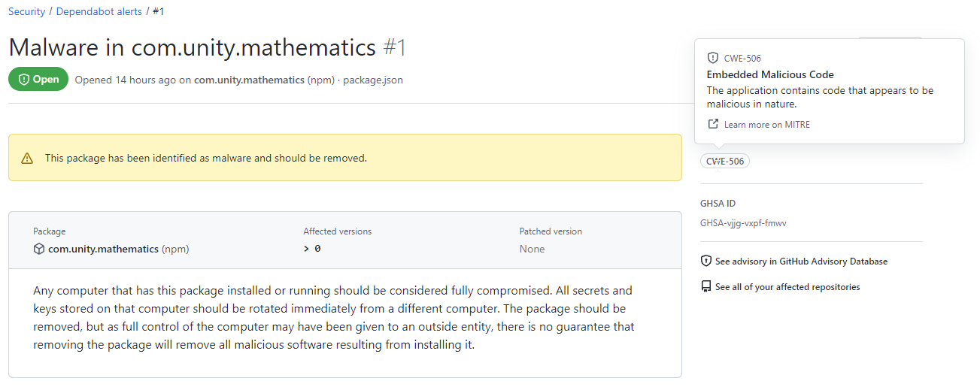The height and width of the screenshot is (387, 980).
Task: Click bold com.unity.mathematics in the Opened line
Action: [249, 80]
